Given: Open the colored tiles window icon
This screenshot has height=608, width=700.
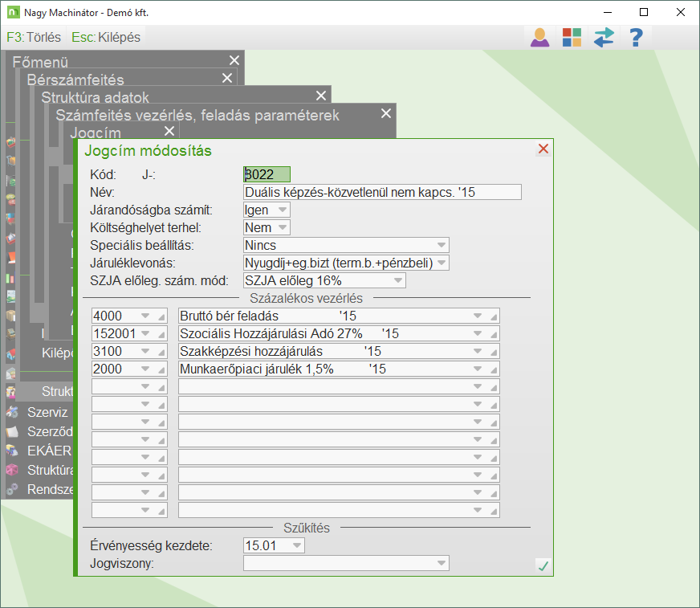Looking at the screenshot, I should point(572,37).
